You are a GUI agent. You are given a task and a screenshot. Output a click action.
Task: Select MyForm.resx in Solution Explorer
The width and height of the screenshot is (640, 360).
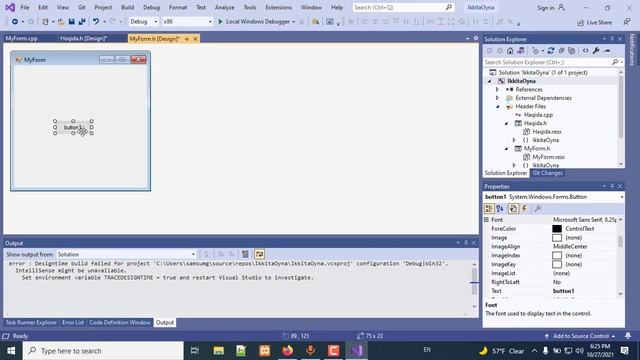pyautogui.click(x=549, y=157)
